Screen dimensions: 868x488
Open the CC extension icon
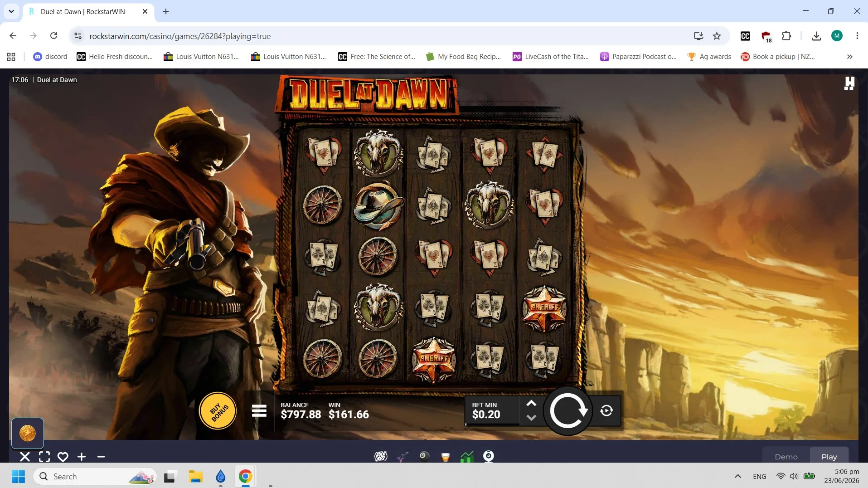tap(745, 36)
